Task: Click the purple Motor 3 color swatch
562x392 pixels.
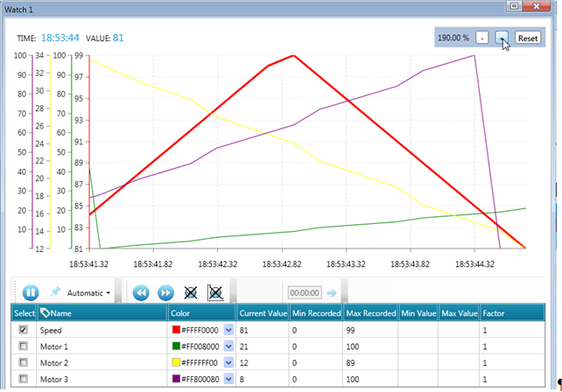Action: (175, 379)
